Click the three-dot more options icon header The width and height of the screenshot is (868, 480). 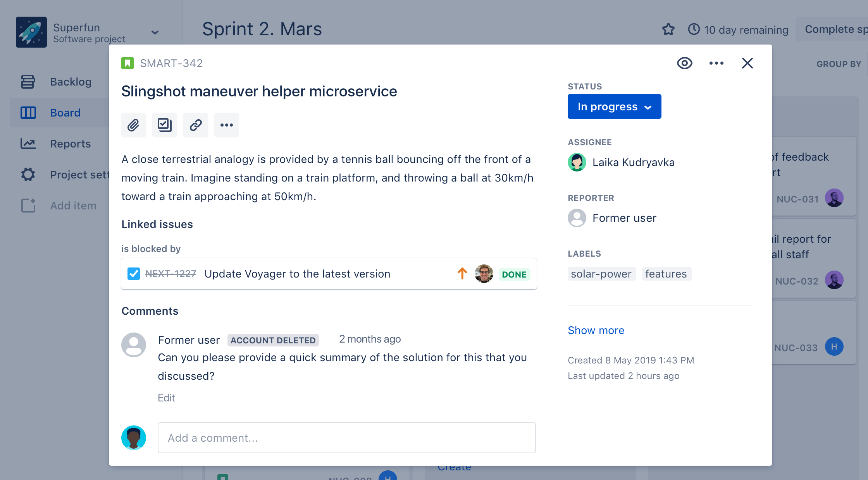[716, 63]
